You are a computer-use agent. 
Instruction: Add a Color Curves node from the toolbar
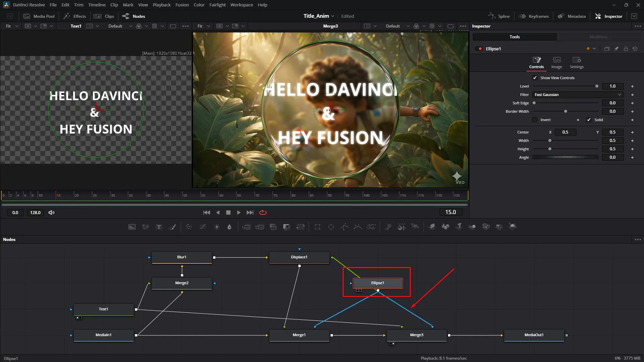pos(203,227)
